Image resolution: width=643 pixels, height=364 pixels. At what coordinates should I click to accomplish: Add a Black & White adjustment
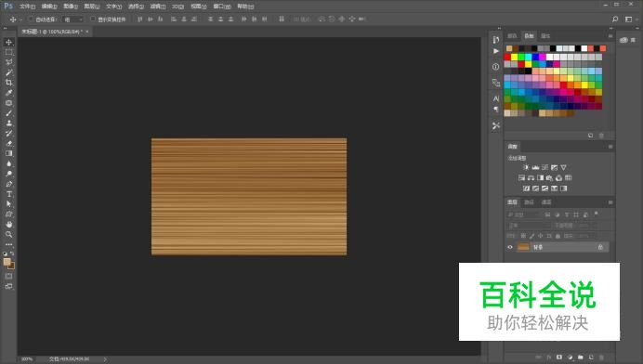[541, 178]
